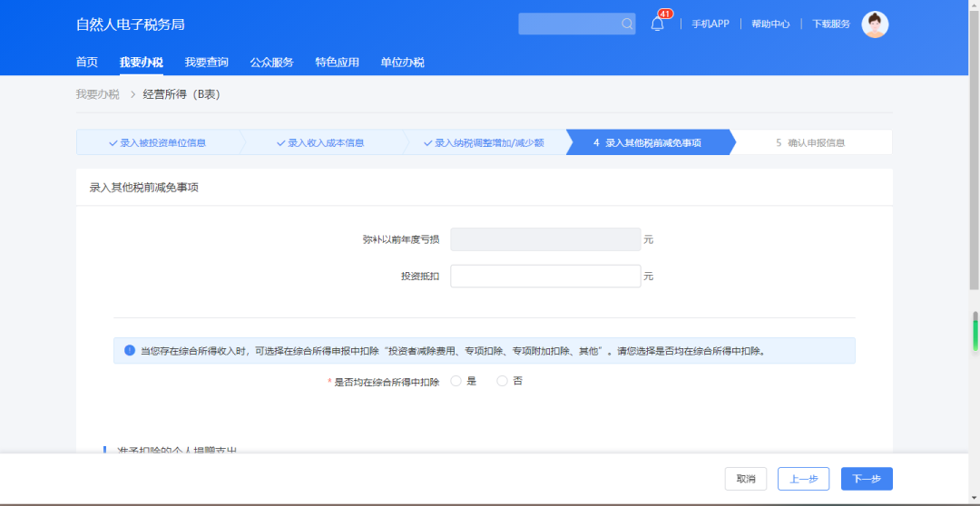Click the search magnifier icon

[627, 24]
